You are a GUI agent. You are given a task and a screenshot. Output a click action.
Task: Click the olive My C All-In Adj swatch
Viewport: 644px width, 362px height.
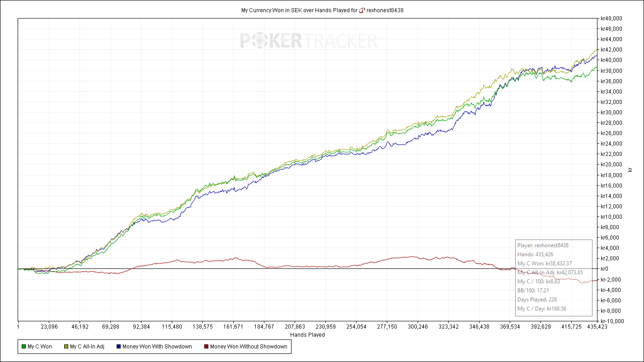(x=66, y=347)
